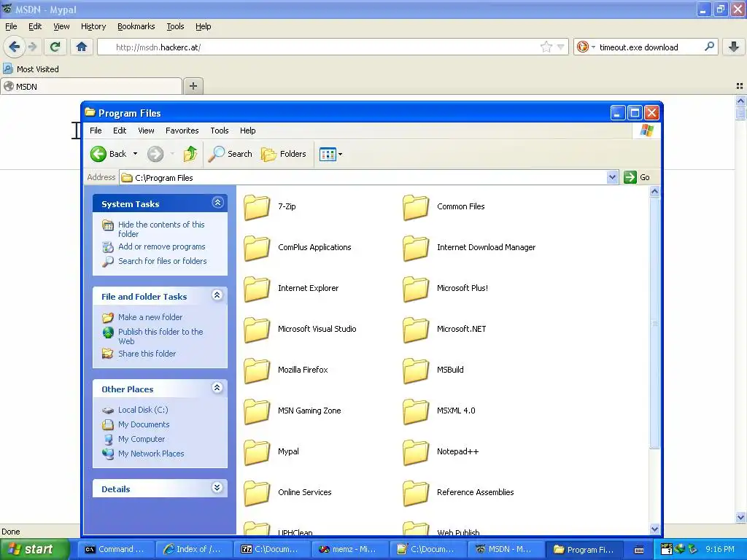
Task: Select the Internet Explorer folder icon
Action: 257,289
